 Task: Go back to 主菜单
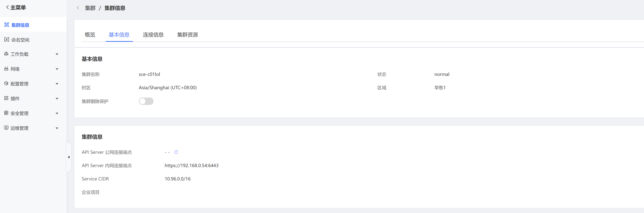[16, 8]
